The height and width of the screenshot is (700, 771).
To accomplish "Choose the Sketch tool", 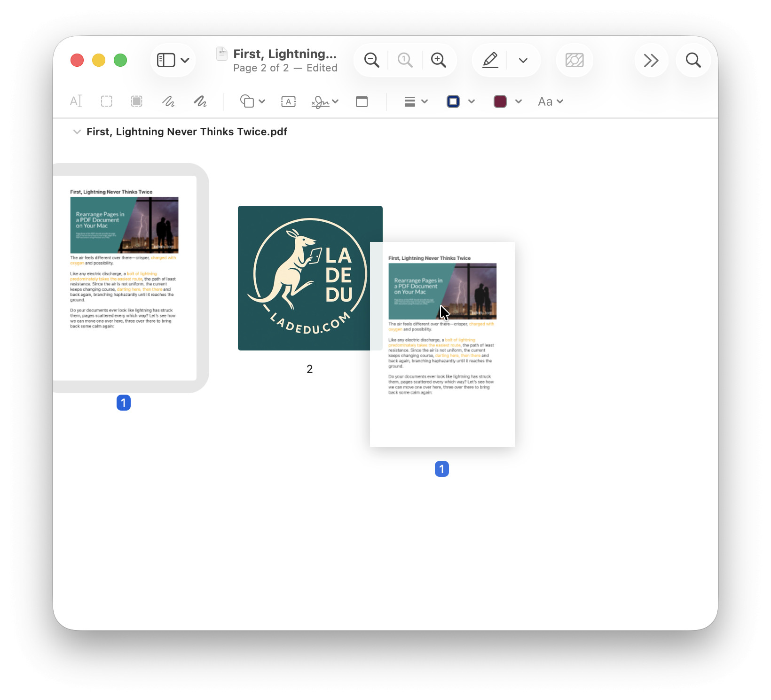I will (168, 101).
